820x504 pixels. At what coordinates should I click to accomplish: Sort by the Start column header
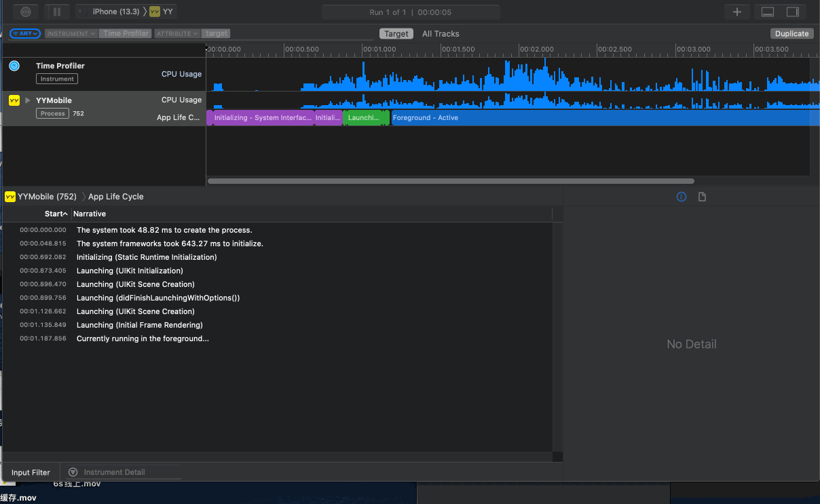coord(56,214)
